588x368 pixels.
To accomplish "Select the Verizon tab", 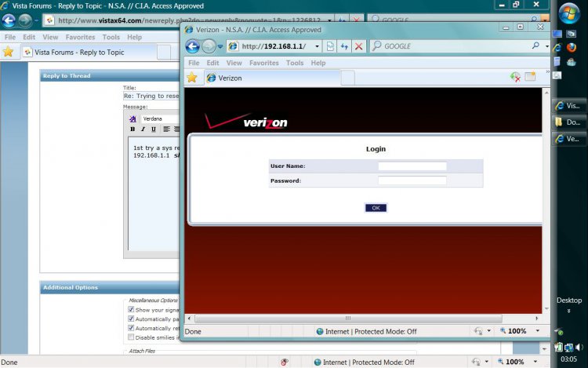I will coord(273,78).
